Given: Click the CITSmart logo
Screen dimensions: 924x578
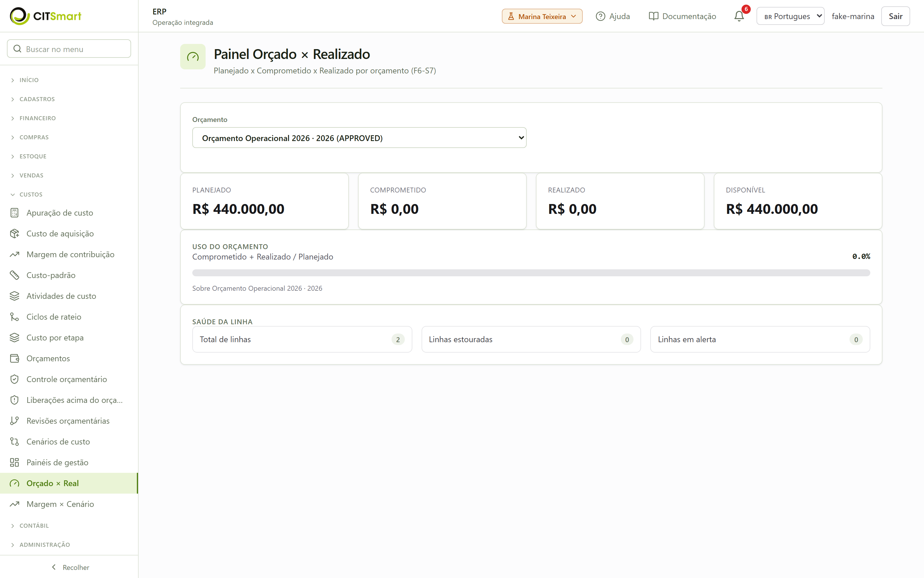Looking at the screenshot, I should (x=45, y=16).
